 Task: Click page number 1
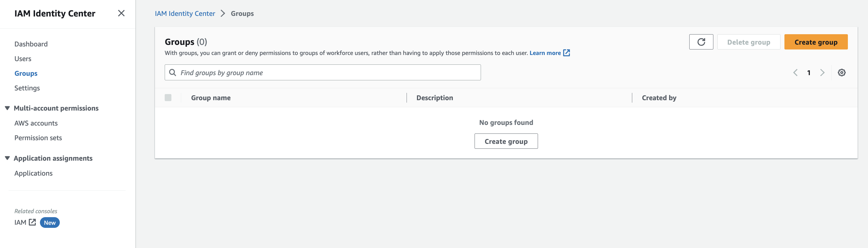pos(808,73)
